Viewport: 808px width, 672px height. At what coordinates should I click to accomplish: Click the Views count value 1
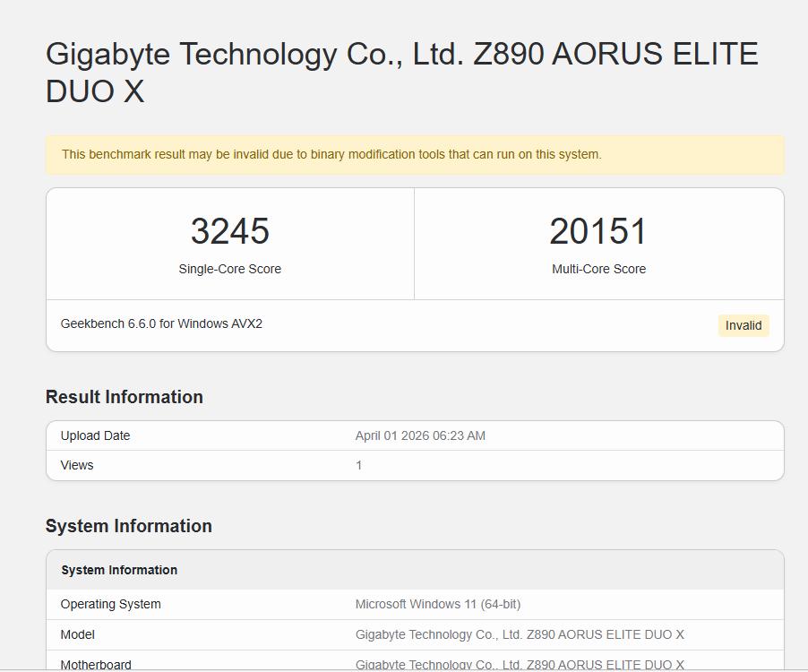click(x=359, y=465)
